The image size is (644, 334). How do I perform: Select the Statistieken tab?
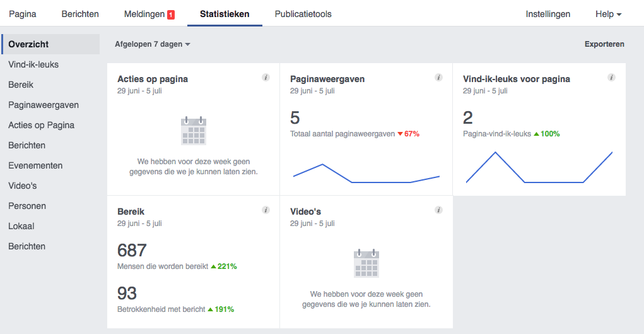click(x=225, y=14)
